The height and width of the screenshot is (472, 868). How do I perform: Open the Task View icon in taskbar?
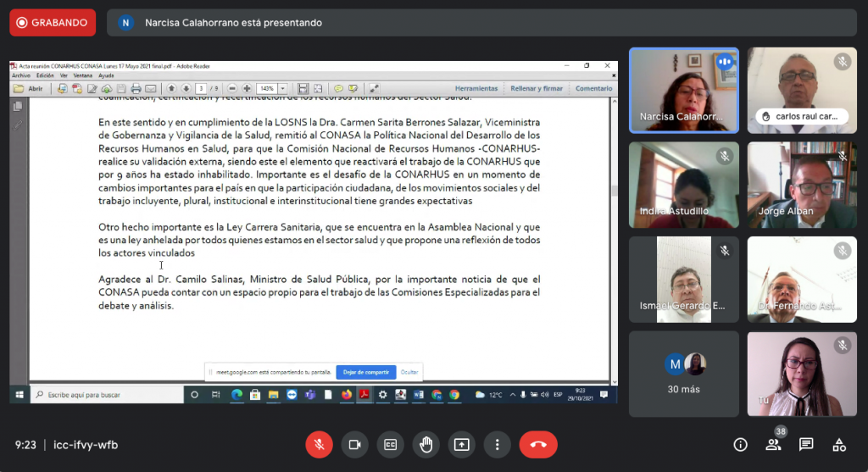[x=216, y=395]
